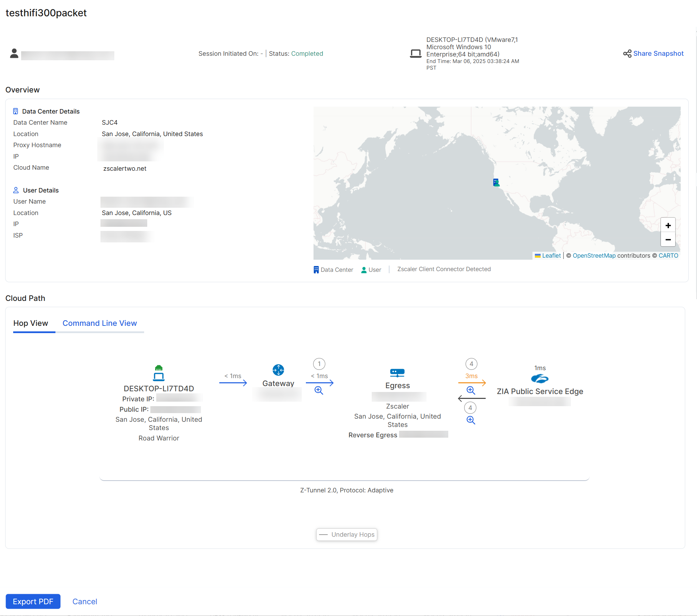The width and height of the screenshot is (697, 616).
Task: Select the Hop View tab
Action: point(30,323)
